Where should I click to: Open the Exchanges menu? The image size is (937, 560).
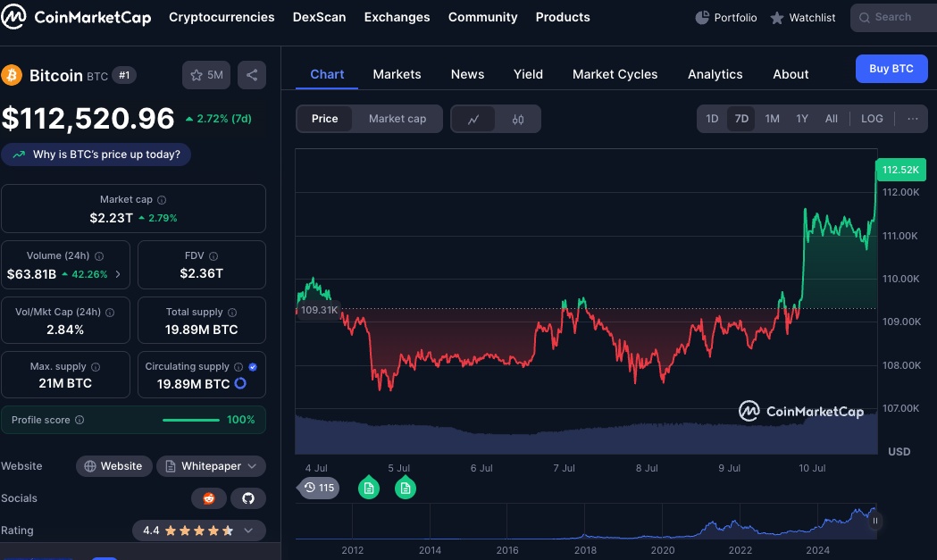397,17
